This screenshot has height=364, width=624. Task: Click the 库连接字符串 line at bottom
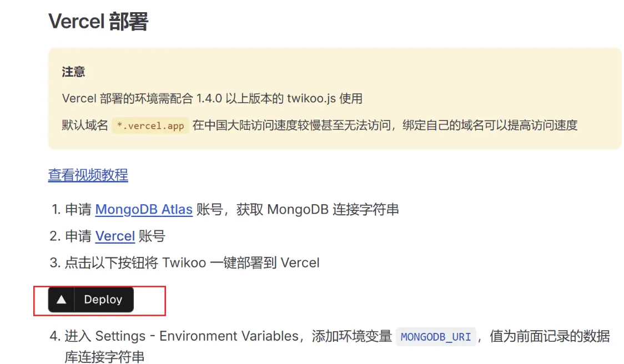coord(104,357)
